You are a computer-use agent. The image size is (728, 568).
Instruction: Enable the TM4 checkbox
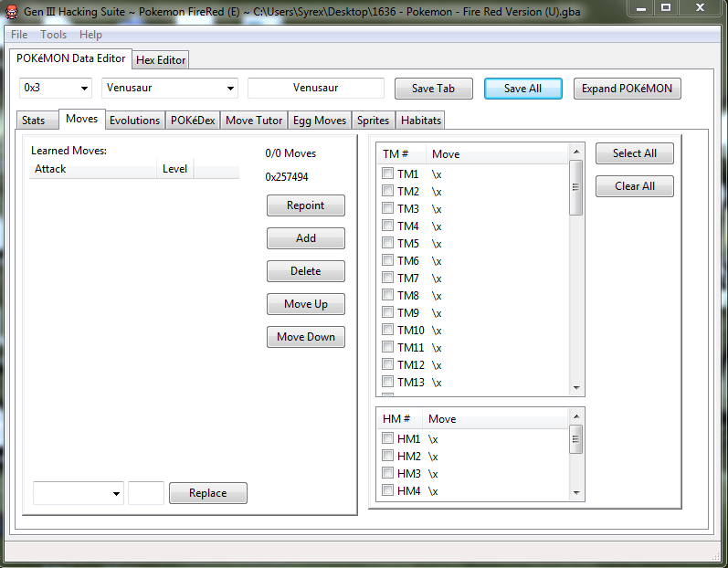[387, 226]
